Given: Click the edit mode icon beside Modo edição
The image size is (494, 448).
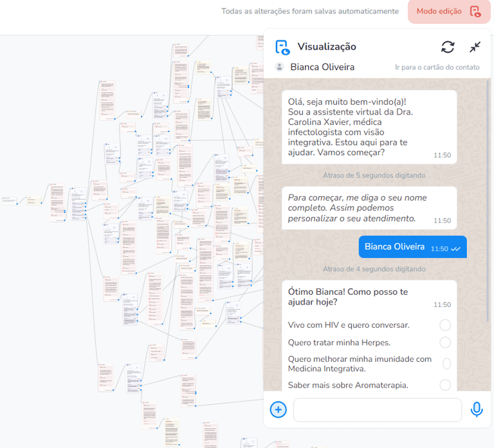Looking at the screenshot, I should coord(475,12).
